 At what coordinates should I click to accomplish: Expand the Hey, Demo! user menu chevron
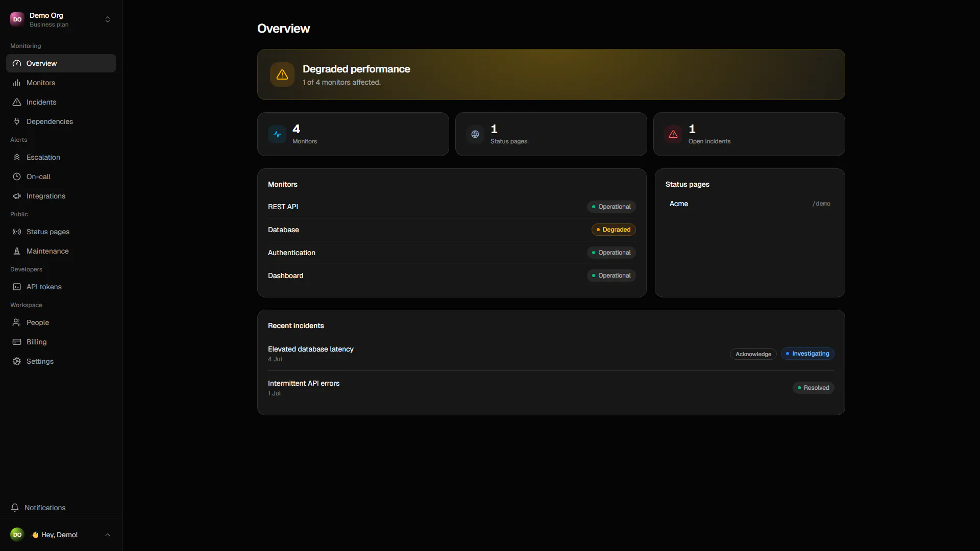click(108, 535)
